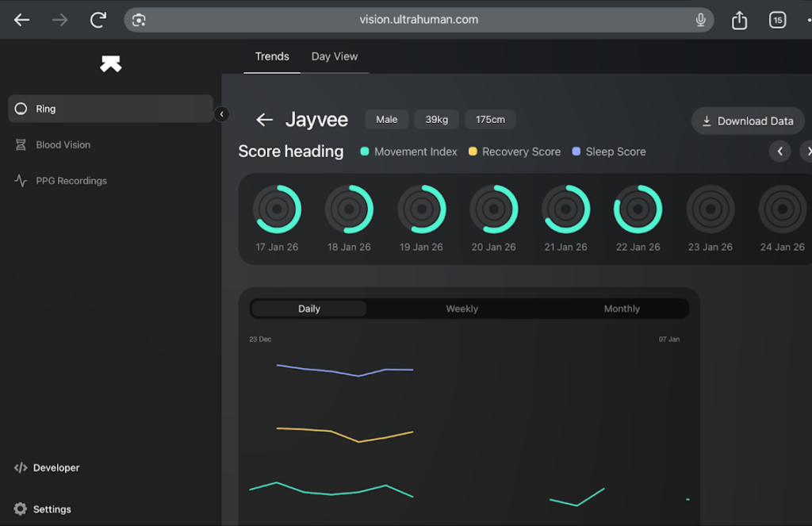812x526 pixels.
Task: Show previous dates with left chevron
Action: [x=779, y=151]
